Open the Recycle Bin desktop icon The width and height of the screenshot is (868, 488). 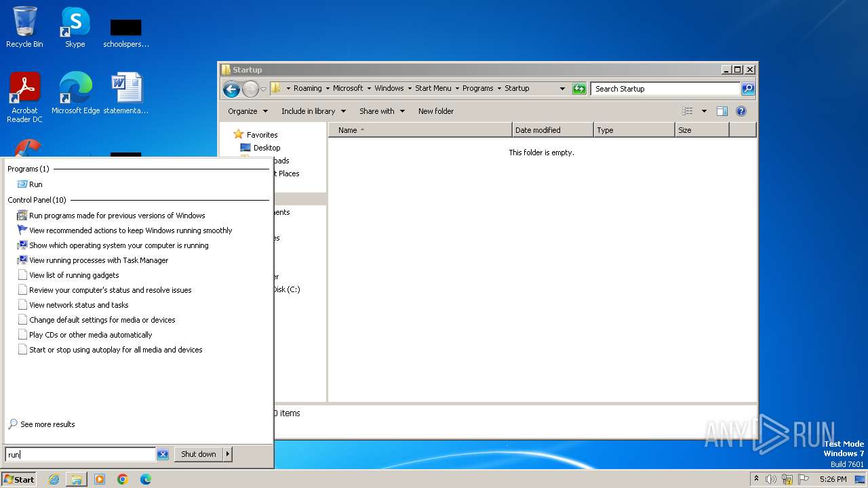click(24, 27)
